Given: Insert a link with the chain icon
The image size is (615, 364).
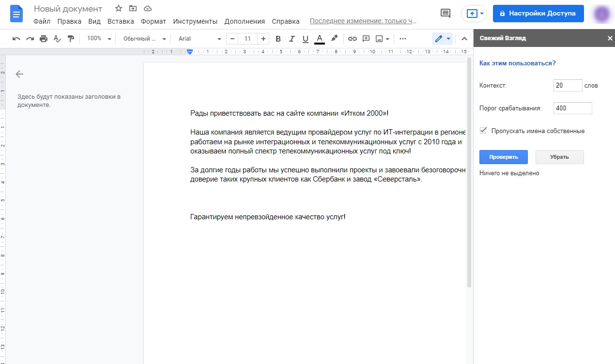Looking at the screenshot, I should 353,39.
